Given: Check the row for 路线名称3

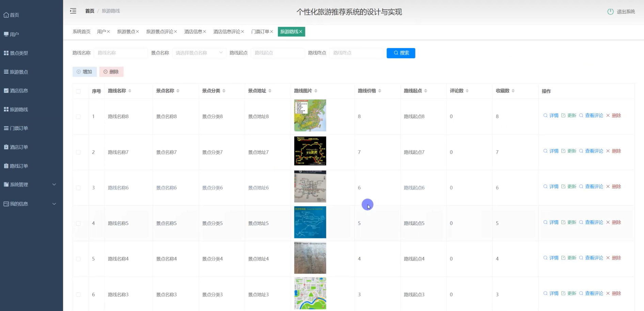Looking at the screenshot, I should [78, 295].
